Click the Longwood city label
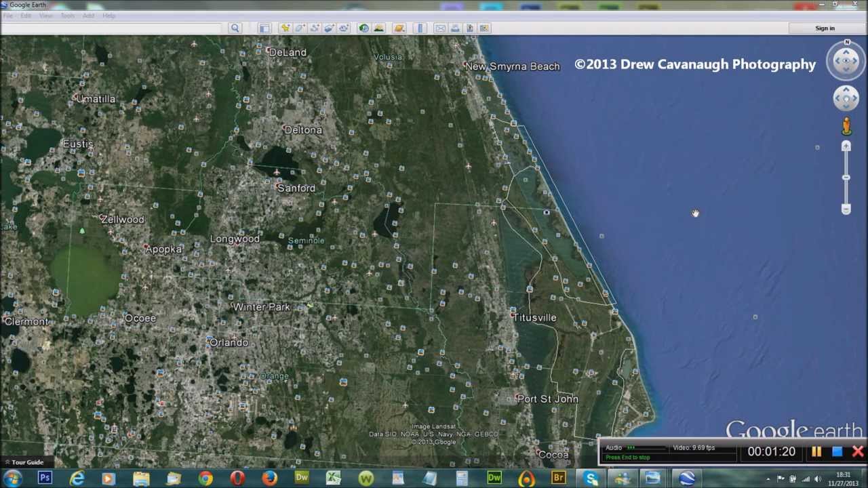The width and height of the screenshot is (868, 488). tap(235, 239)
